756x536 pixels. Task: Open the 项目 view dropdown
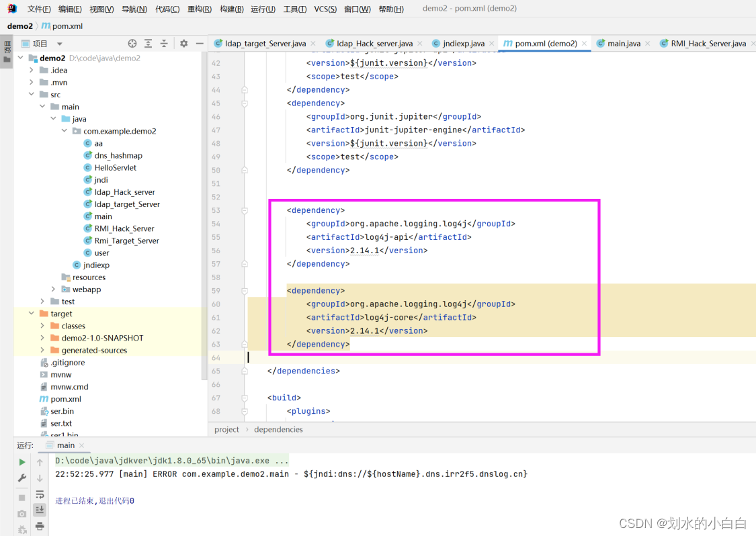(60, 44)
